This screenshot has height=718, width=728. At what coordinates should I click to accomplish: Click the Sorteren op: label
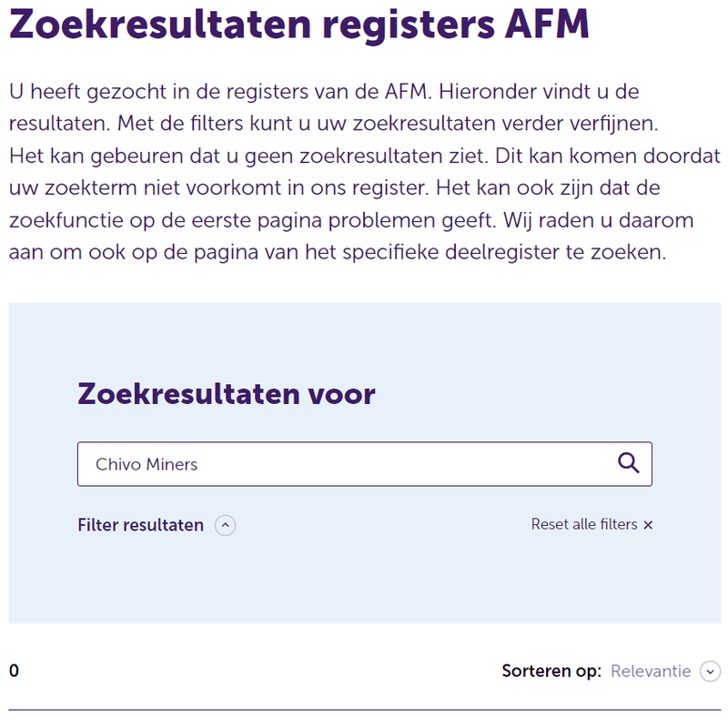[551, 671]
